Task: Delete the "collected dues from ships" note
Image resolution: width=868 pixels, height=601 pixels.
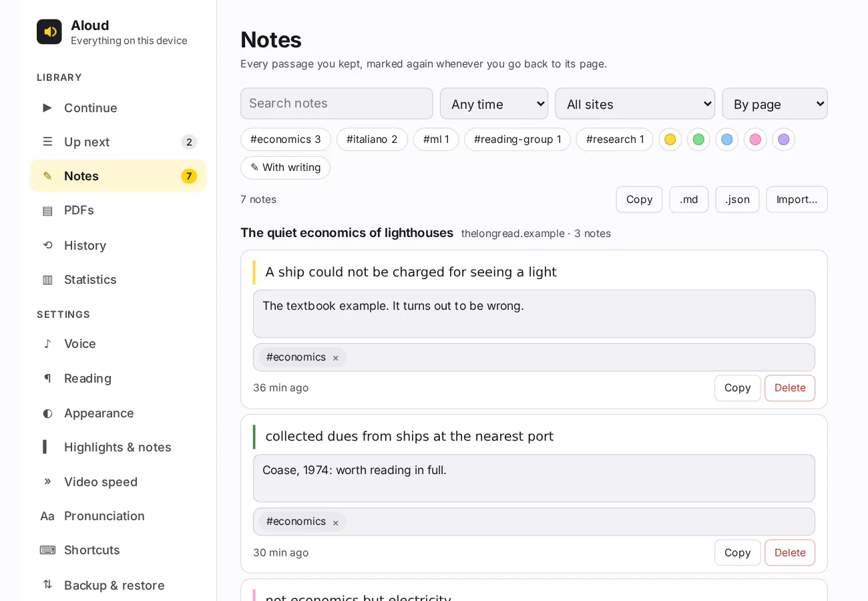Action: point(790,553)
